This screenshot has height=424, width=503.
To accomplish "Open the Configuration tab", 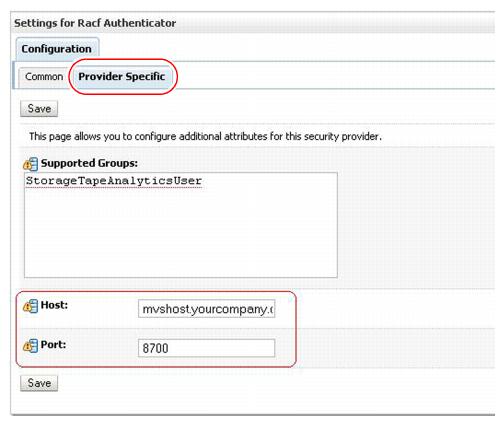I will pos(57,49).
